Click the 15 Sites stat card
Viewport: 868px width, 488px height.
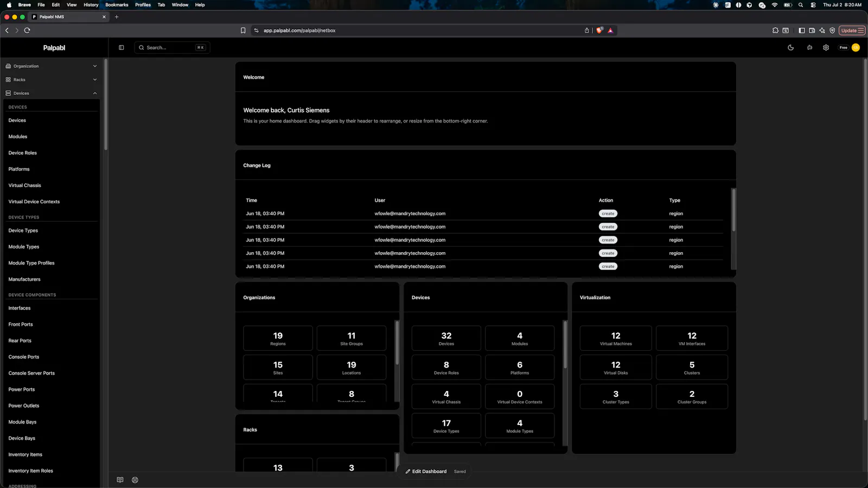278,368
